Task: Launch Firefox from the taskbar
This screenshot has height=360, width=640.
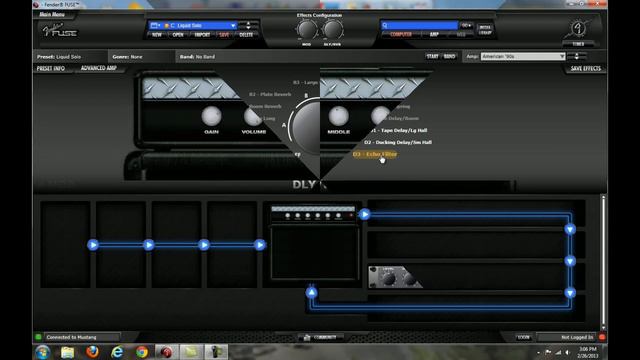Action: (92, 352)
